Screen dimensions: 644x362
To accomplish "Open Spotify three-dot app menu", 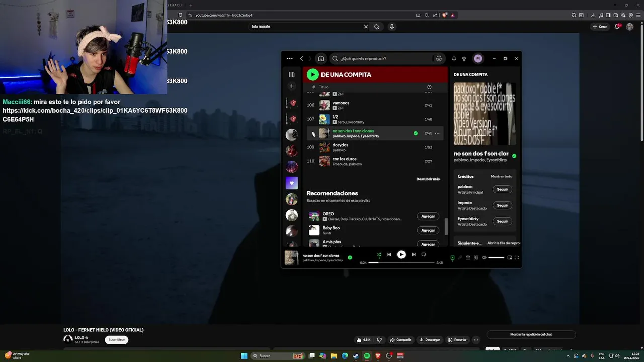I will coord(290,59).
